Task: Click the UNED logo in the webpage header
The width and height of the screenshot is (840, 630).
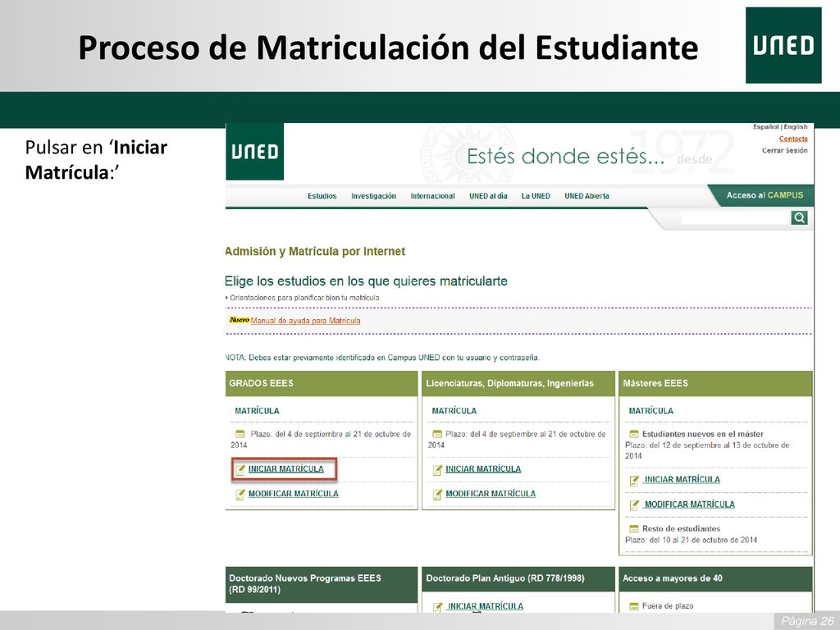Action: pos(255,152)
